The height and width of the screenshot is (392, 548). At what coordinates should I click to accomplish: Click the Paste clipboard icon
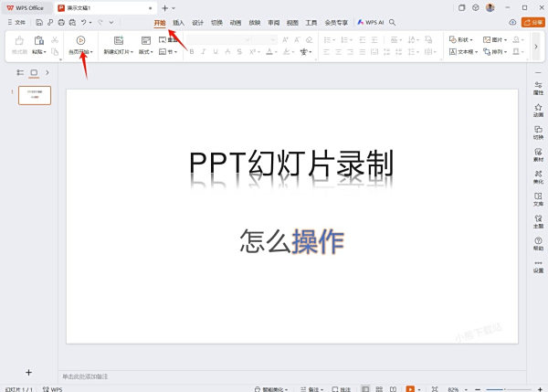pyautogui.click(x=38, y=40)
